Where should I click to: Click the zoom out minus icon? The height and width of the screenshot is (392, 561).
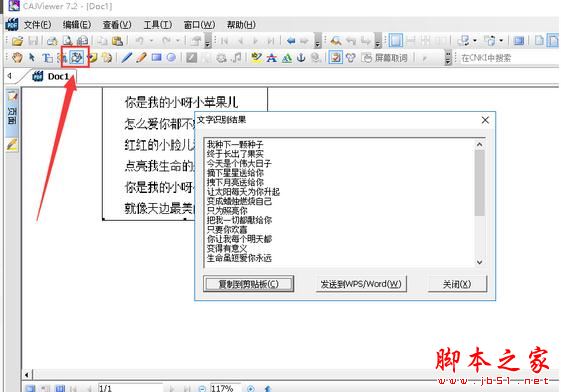point(203,388)
